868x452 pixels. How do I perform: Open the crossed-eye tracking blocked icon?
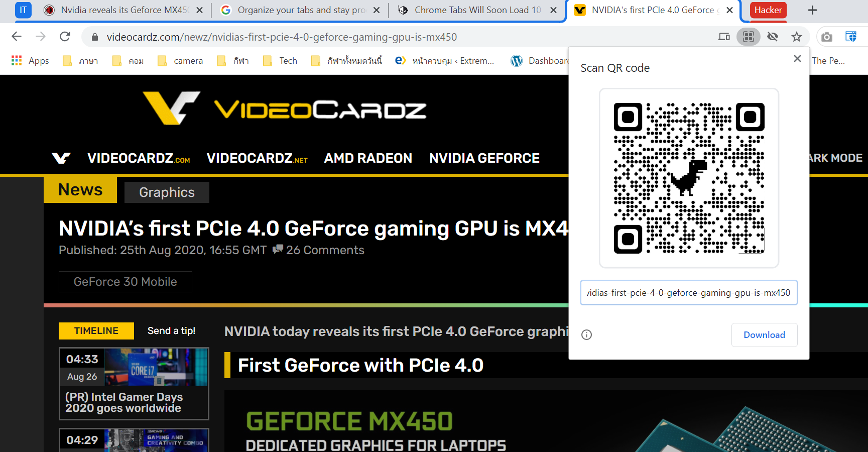[773, 37]
